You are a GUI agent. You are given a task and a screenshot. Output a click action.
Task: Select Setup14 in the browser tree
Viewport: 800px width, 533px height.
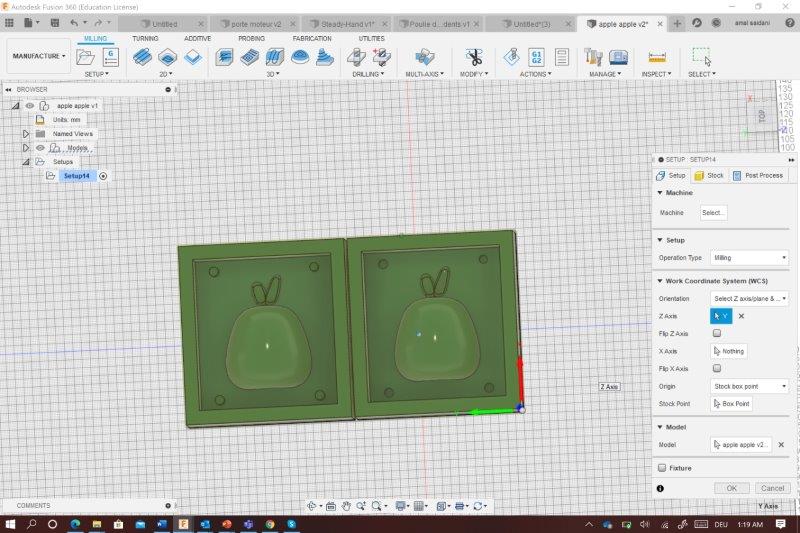click(x=77, y=176)
